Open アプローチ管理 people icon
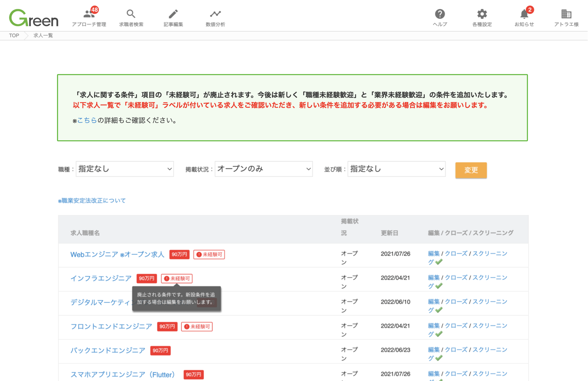Image resolution: width=588 pixels, height=381 pixels. point(89,14)
